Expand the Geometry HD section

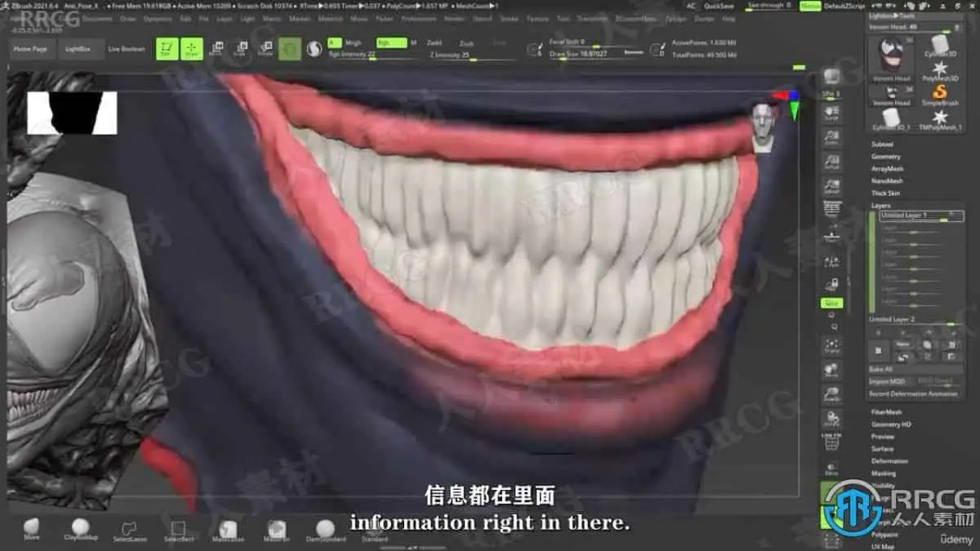[890, 424]
